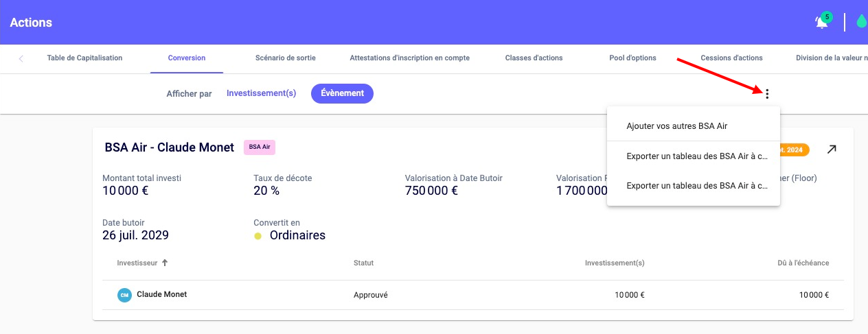Screen dimensions: 868x334
Task: Click the Claude Monet investor name
Action: pos(161,294)
